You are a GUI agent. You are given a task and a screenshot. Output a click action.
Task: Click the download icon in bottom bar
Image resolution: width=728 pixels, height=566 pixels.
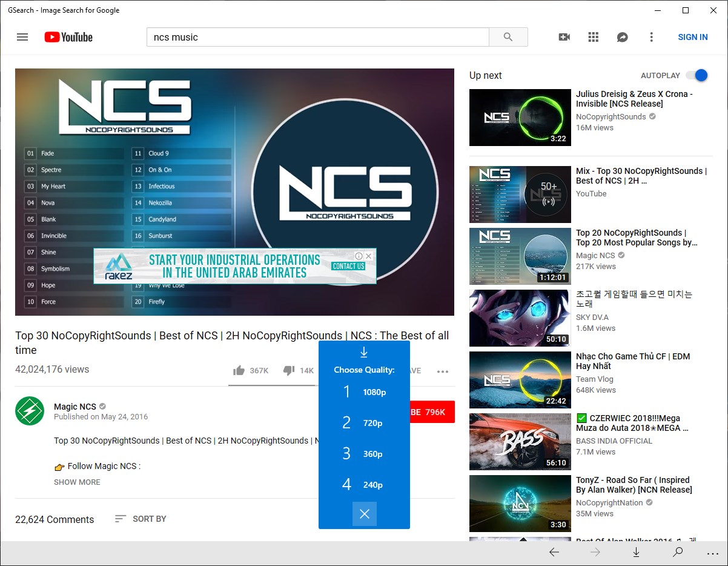[x=637, y=552]
